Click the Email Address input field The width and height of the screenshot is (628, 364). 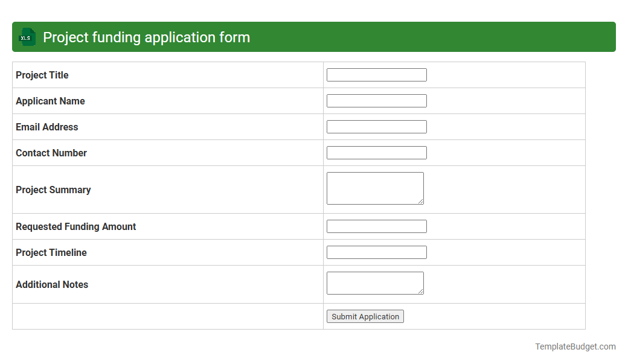[x=376, y=126]
